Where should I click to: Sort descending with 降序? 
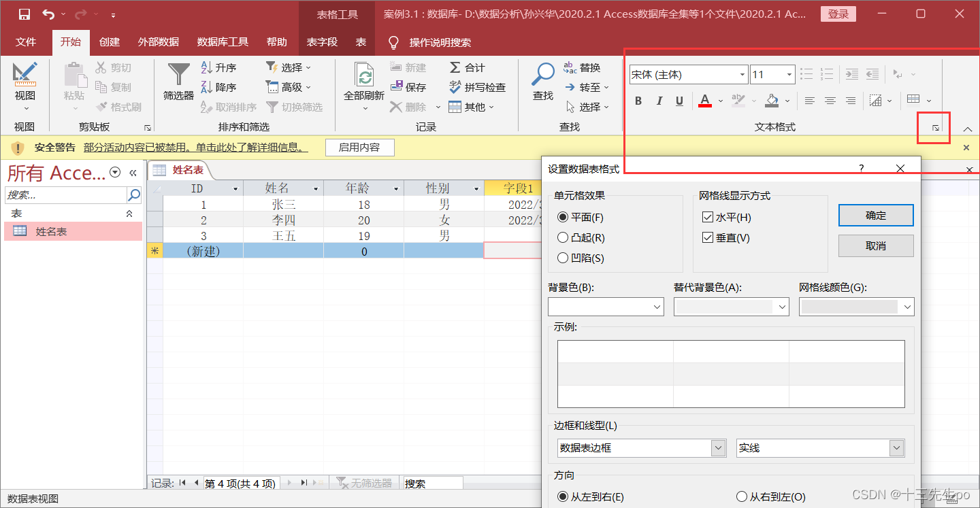(219, 87)
